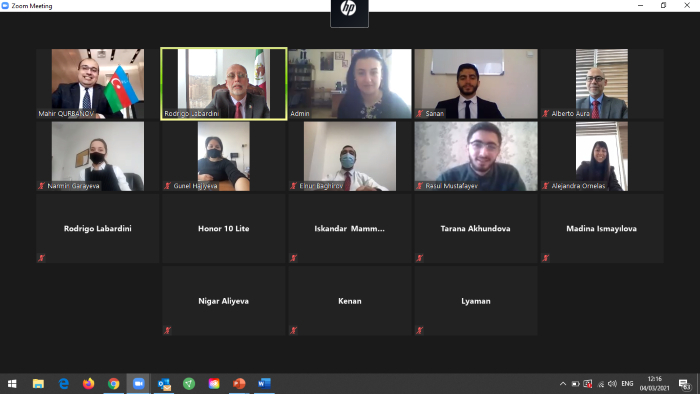Select the Mahir QURBANOV video tile
Image resolution: width=700 pixels, height=394 pixels.
(98, 84)
